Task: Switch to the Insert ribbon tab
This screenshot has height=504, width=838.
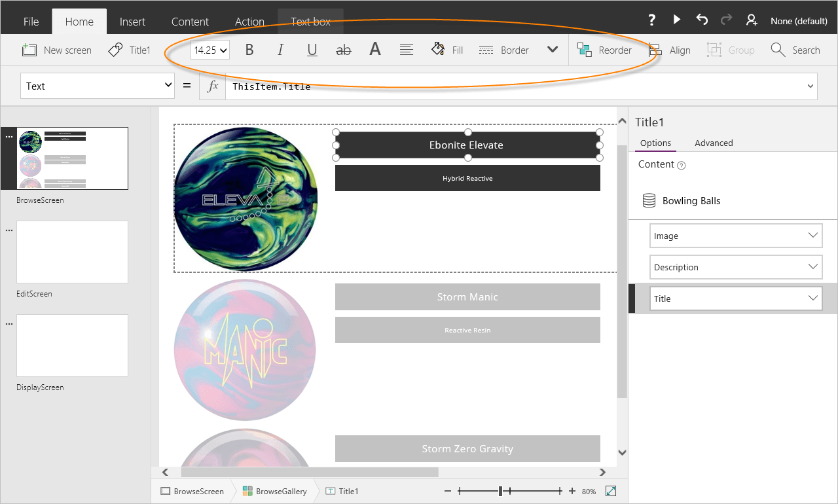Action: pyautogui.click(x=132, y=21)
